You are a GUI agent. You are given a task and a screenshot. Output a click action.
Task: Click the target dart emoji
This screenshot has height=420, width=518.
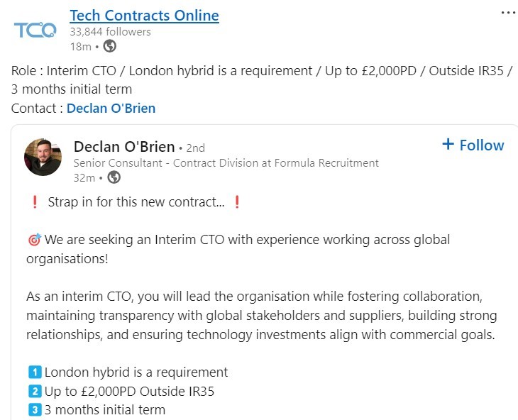coord(34,240)
